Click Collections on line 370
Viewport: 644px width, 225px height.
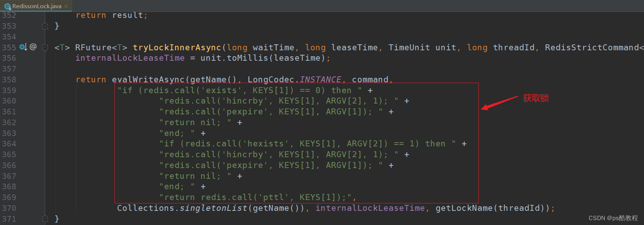[x=146, y=208]
